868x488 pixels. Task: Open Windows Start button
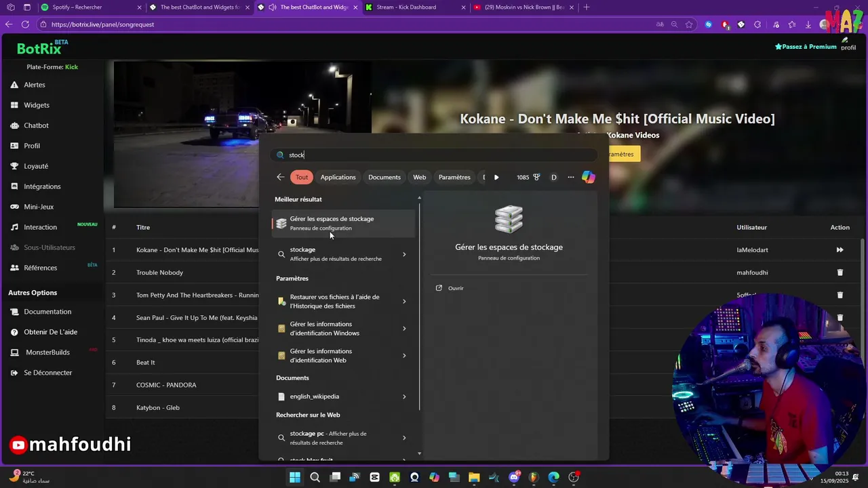pyautogui.click(x=295, y=477)
